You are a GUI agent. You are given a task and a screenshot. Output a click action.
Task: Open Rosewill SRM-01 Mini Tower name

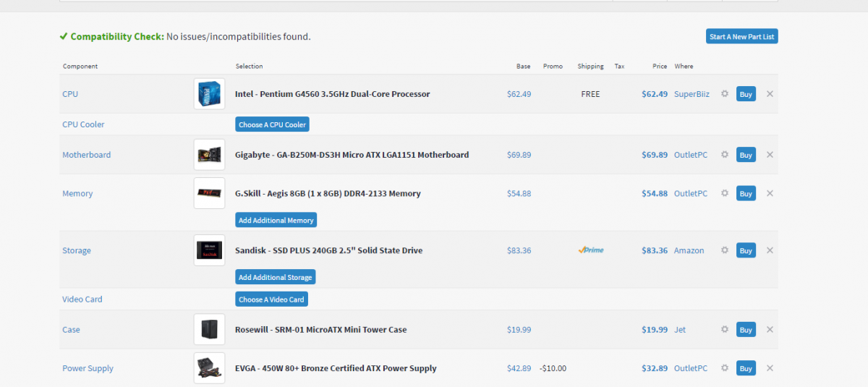tap(321, 329)
